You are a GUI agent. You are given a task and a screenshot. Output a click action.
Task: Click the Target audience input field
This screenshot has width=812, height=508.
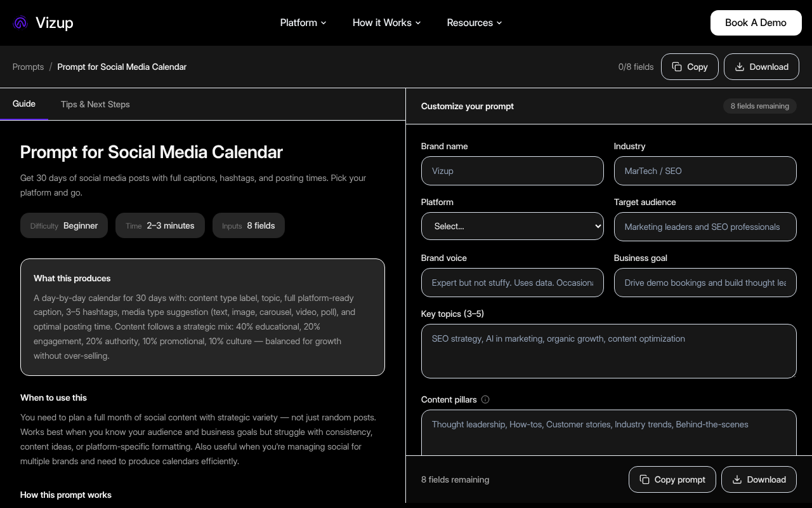(x=705, y=227)
